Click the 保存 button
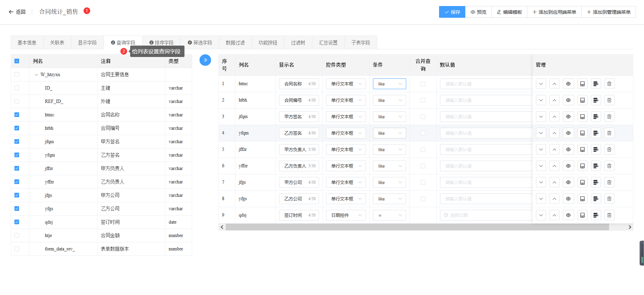The width and height of the screenshot is (644, 295). point(452,12)
